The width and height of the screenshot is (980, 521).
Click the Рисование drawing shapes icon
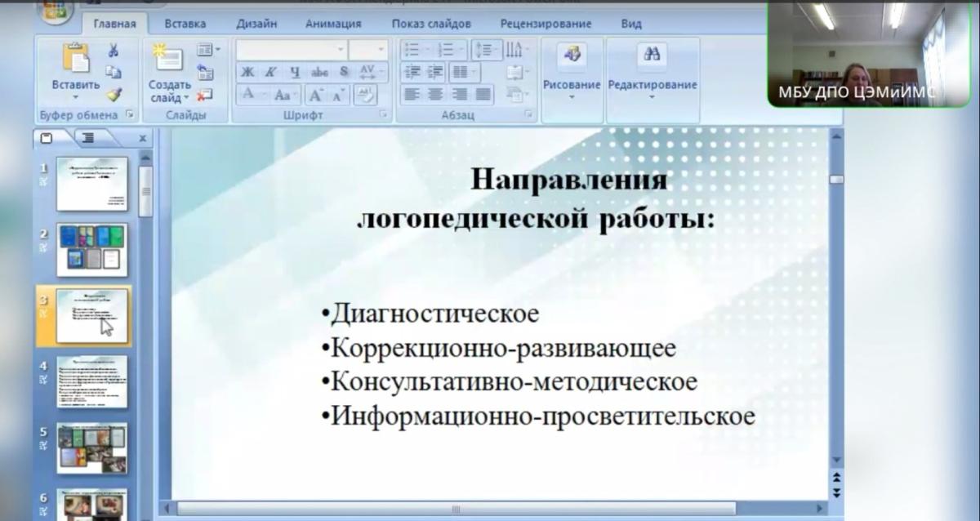point(572,56)
